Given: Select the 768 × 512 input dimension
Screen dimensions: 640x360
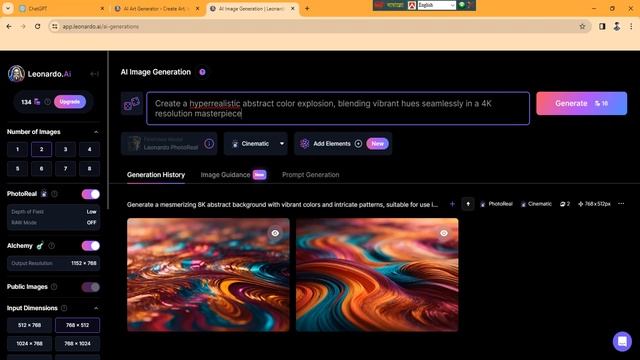Looking at the screenshot, I should (77, 325).
